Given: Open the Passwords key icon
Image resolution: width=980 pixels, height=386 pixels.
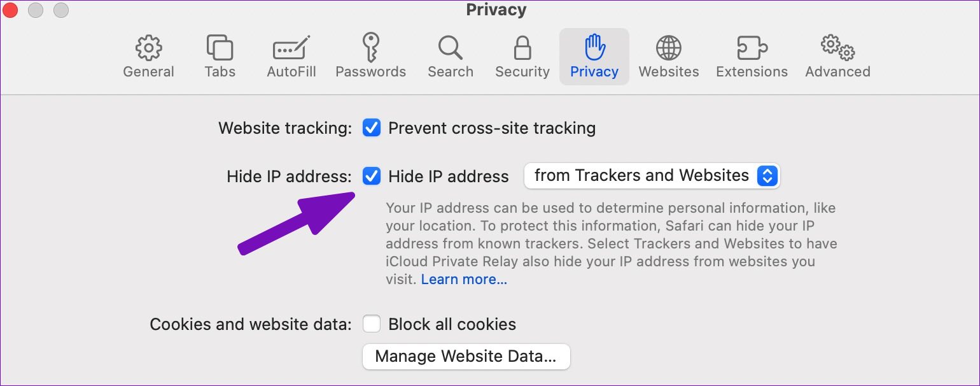Looking at the screenshot, I should [370, 48].
